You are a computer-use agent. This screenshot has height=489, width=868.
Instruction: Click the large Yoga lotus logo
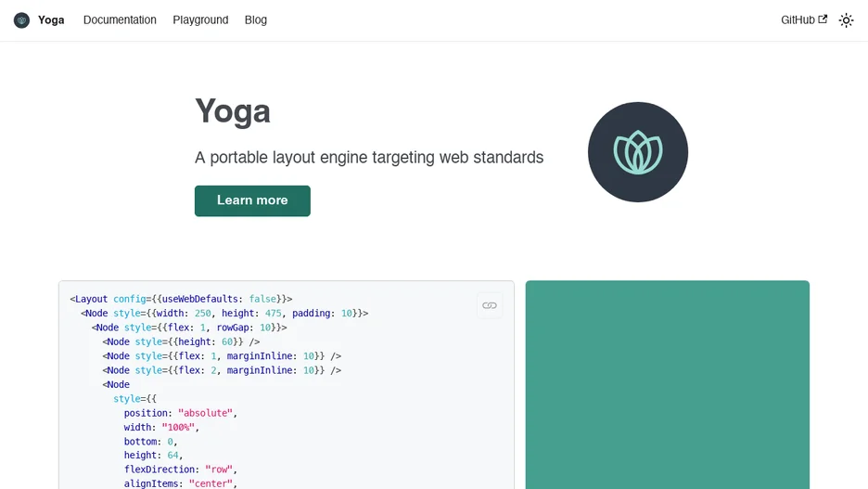[638, 152]
